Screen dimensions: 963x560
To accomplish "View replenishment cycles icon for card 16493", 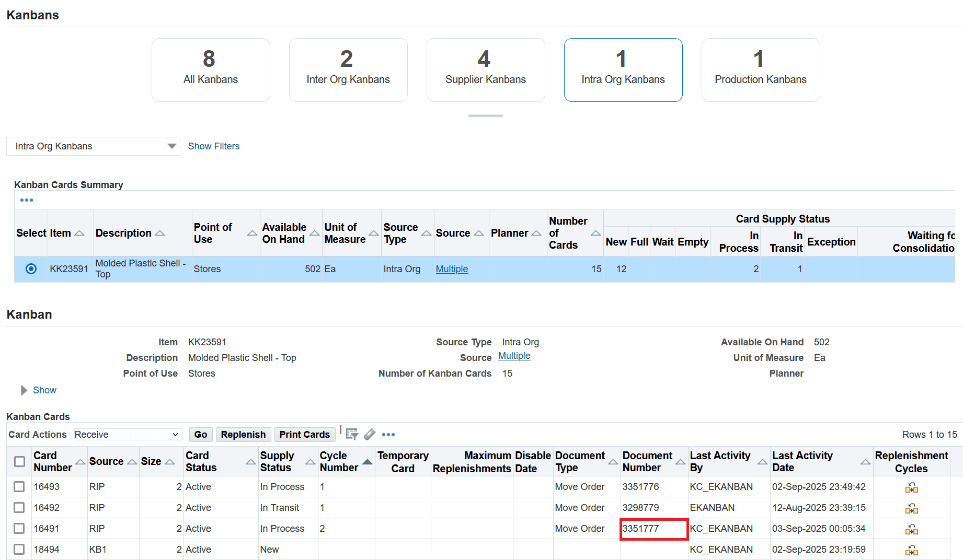I will coord(912,486).
